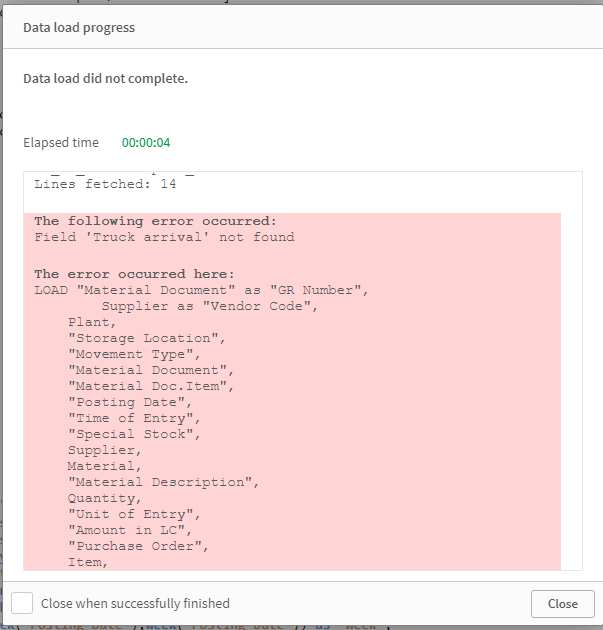
Task: Click the LOAD "Material Document" as "GR Number" line
Action: tap(201, 290)
